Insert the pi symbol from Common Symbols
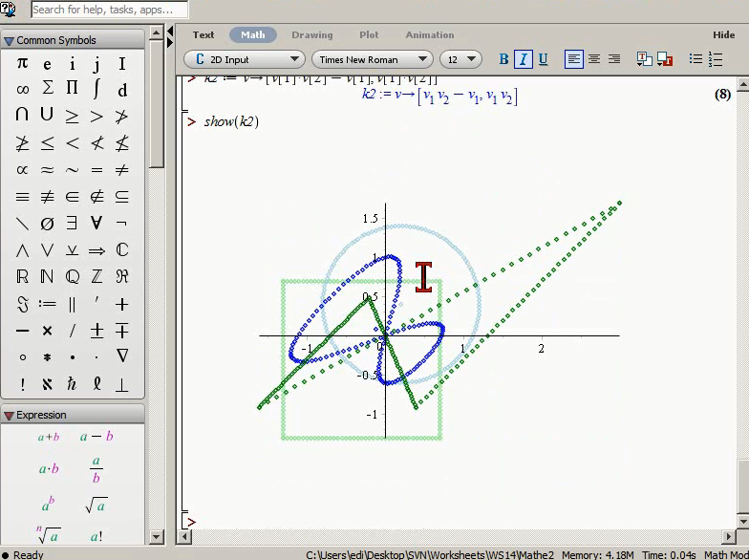This screenshot has width=749, height=560. tap(22, 63)
